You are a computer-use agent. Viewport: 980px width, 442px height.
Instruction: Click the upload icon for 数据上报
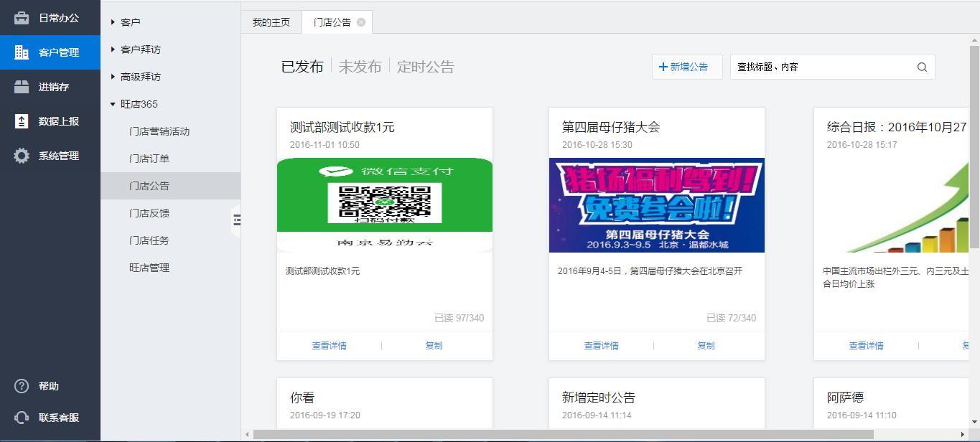tap(22, 121)
